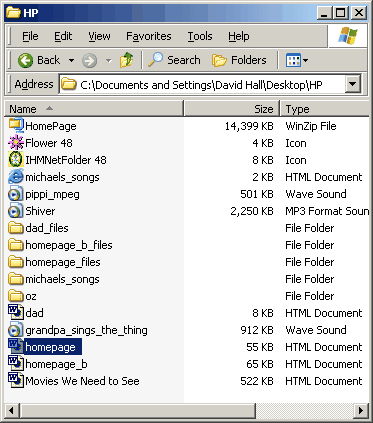Select the michaels_songs folder icon

click(x=15, y=279)
